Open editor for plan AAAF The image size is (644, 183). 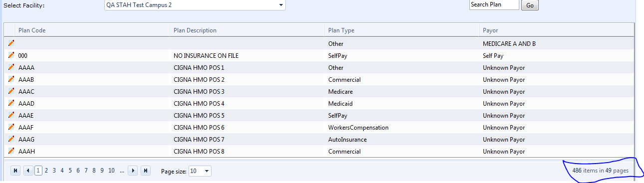pos(11,127)
